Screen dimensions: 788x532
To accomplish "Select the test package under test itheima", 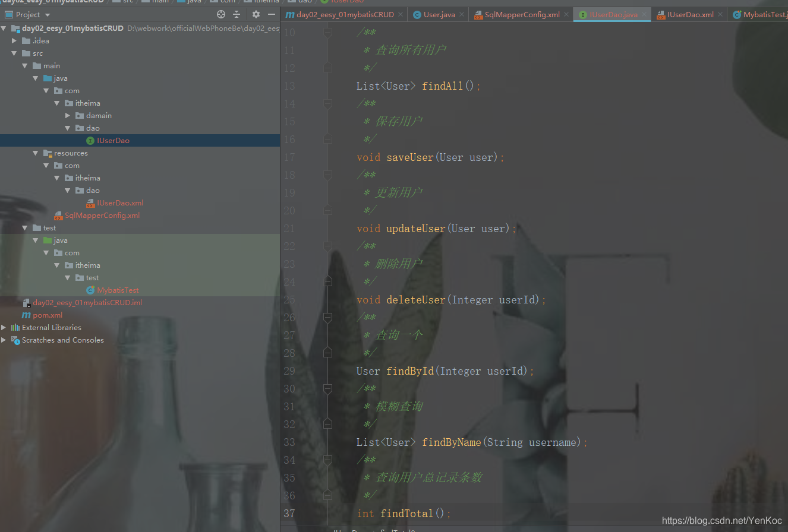I will 92,278.
